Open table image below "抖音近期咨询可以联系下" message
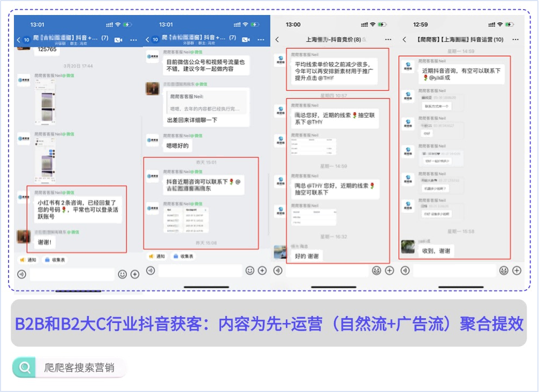 tap(186, 220)
